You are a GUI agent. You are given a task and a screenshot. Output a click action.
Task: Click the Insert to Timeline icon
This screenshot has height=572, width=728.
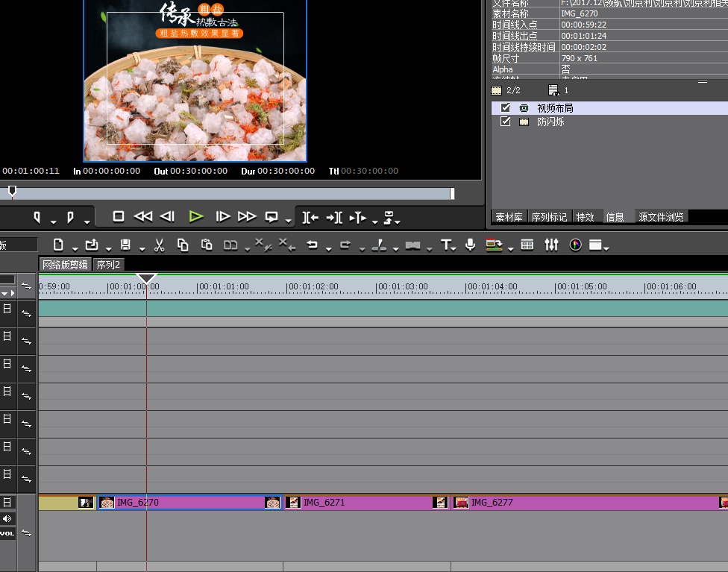tap(358, 217)
